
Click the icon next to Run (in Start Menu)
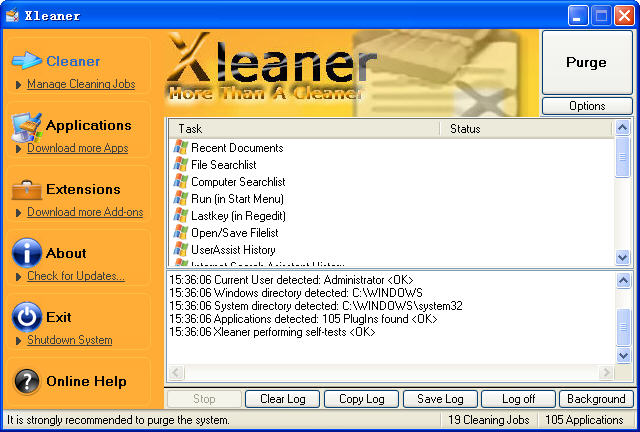tap(180, 198)
